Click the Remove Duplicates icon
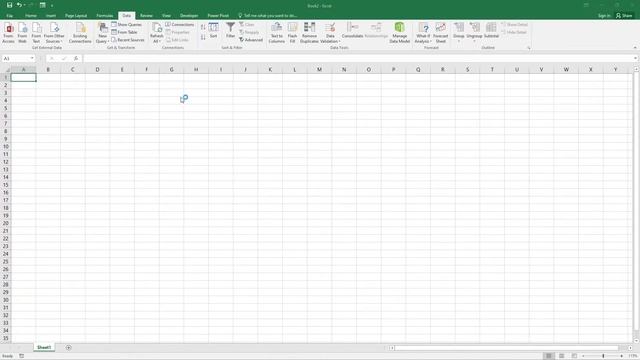The width and height of the screenshot is (640, 360). (309, 33)
